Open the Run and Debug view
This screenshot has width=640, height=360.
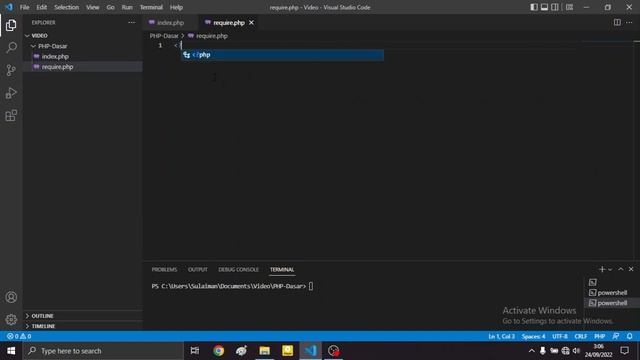pos(11,93)
